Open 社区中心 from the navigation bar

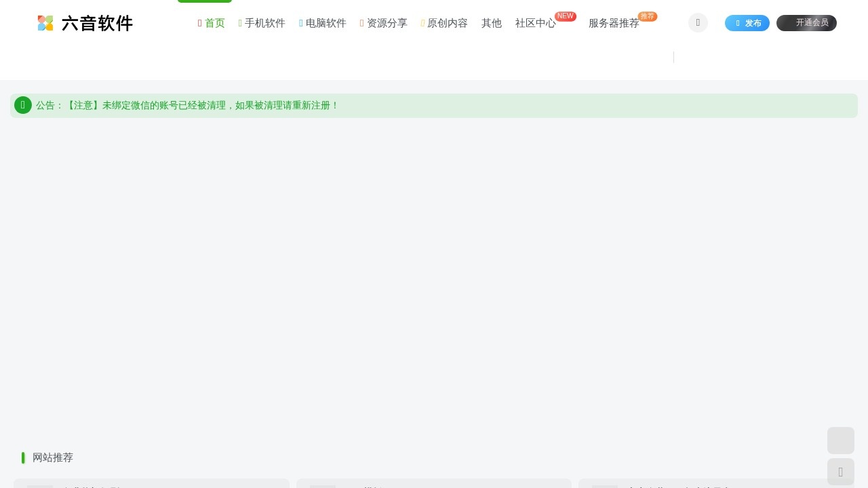coord(535,23)
